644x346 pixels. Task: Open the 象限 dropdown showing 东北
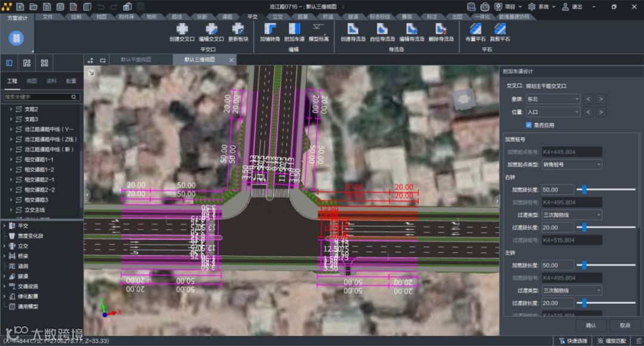coord(553,99)
